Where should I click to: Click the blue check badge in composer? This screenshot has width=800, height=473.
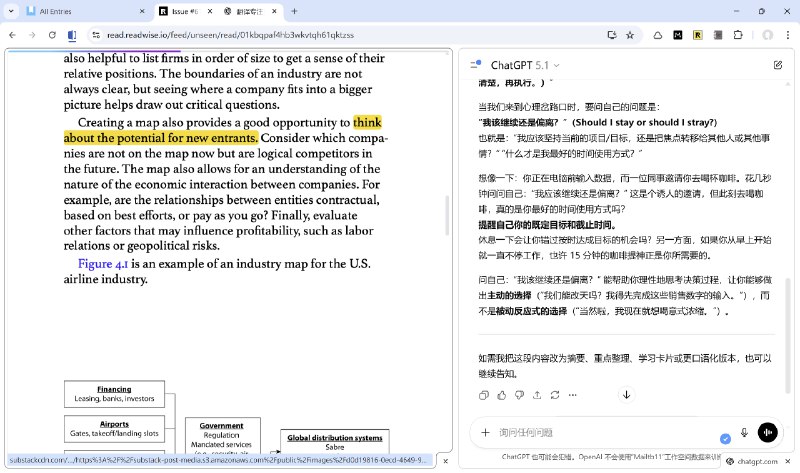tap(725, 439)
